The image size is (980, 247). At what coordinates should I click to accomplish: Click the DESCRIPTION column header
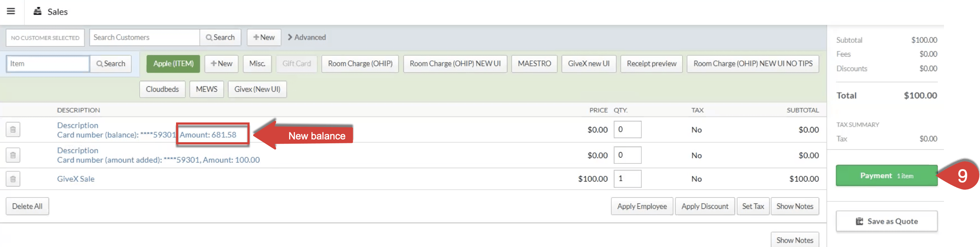coord(78,110)
